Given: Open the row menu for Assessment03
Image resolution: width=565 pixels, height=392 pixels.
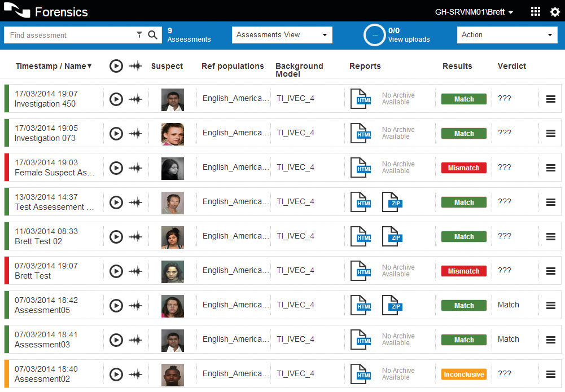Looking at the screenshot, I should pos(550,340).
